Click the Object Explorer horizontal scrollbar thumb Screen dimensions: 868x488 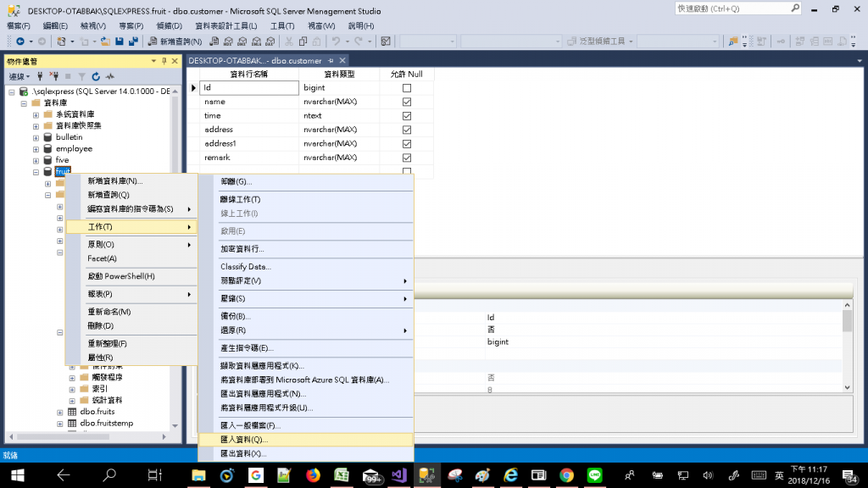point(63,436)
